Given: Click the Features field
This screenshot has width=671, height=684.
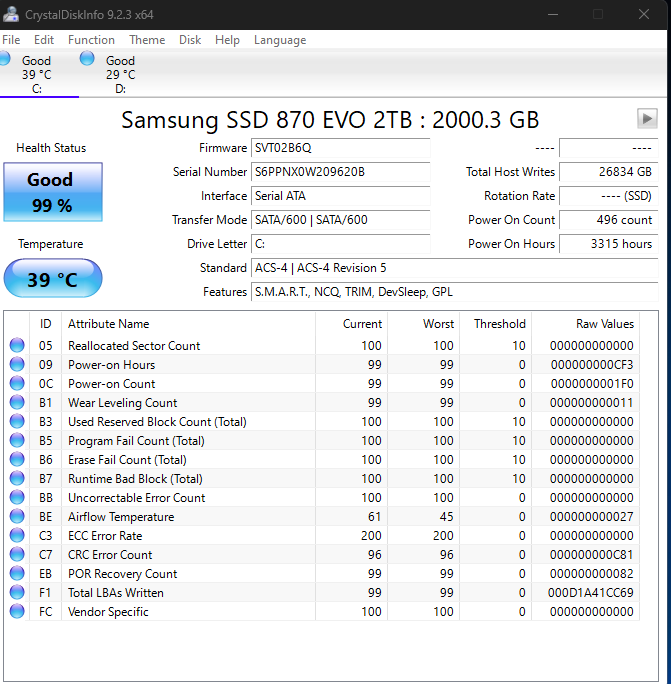Looking at the screenshot, I should click(455, 292).
